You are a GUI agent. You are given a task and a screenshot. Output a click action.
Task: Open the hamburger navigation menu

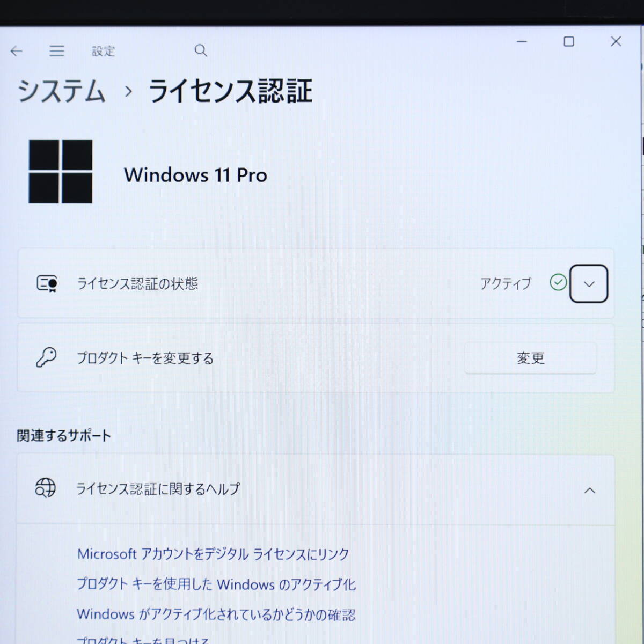[57, 51]
